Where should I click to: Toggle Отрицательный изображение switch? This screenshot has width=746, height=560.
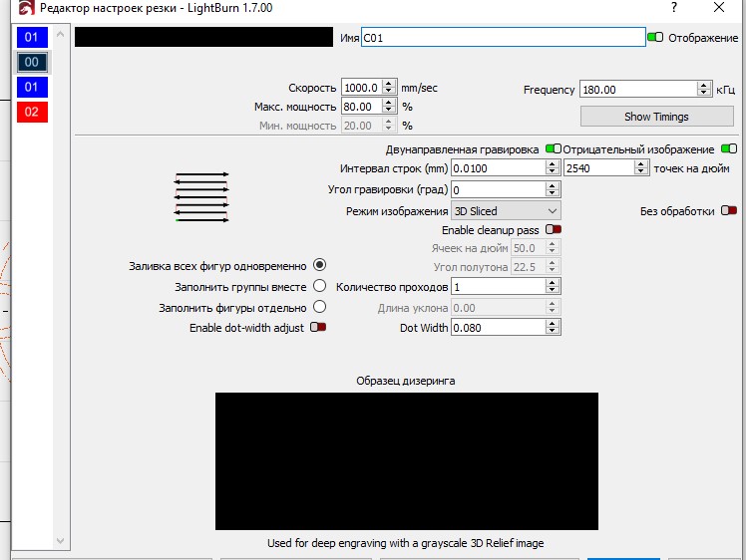(728, 148)
